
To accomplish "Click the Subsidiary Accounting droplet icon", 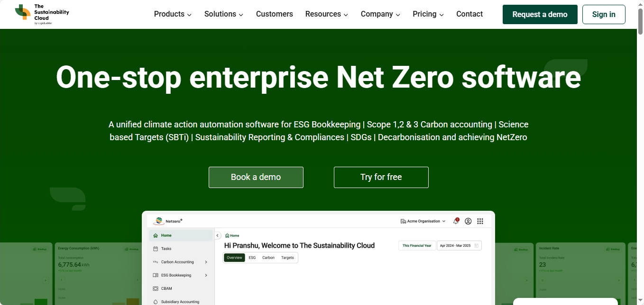I will pos(156,302).
